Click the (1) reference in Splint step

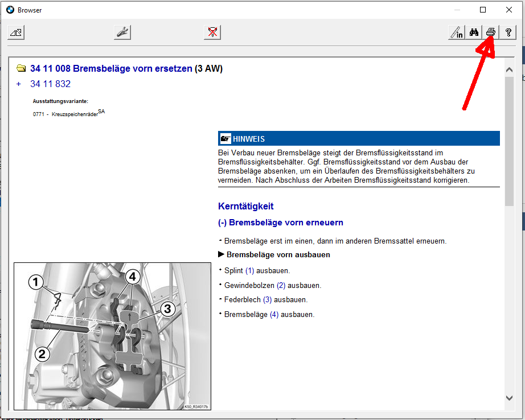point(249,271)
